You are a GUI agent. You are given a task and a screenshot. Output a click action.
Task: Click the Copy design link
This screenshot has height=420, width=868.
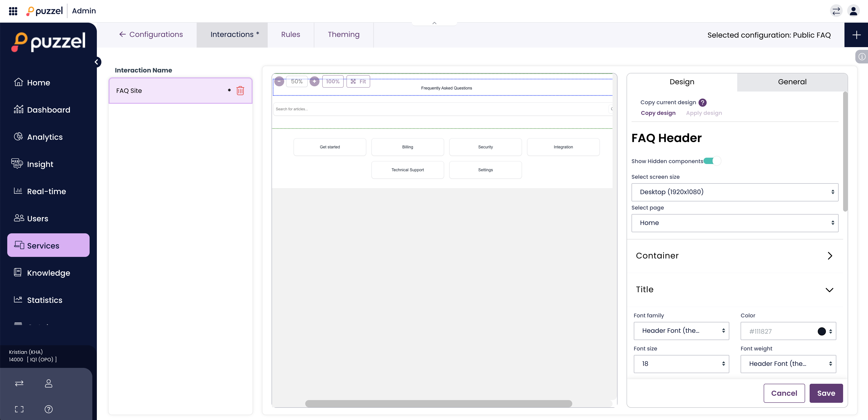pyautogui.click(x=658, y=113)
